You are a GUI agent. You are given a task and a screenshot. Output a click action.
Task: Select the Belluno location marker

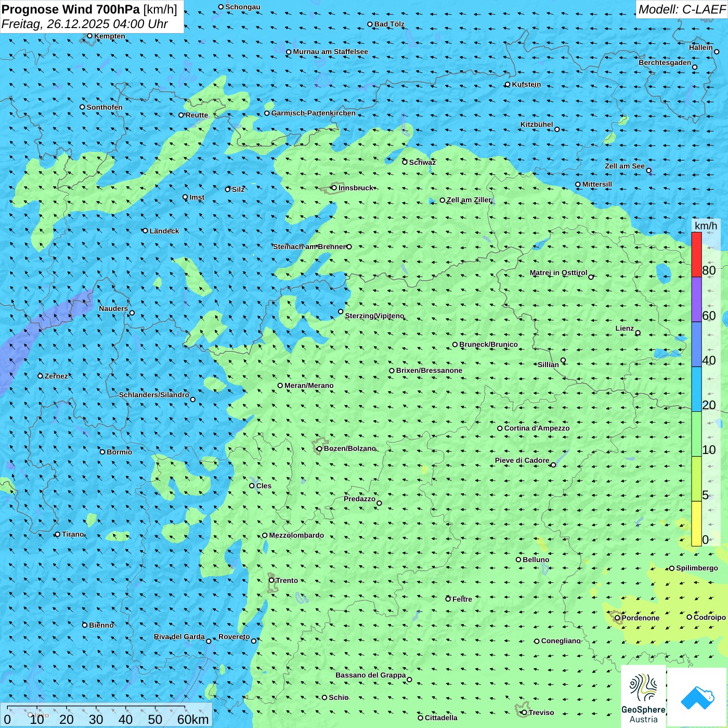[x=518, y=560]
